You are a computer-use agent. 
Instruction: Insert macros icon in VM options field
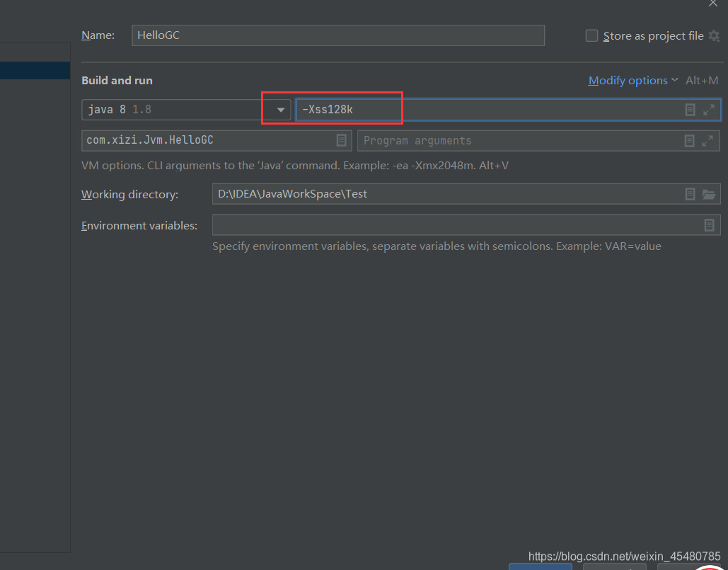tap(690, 110)
